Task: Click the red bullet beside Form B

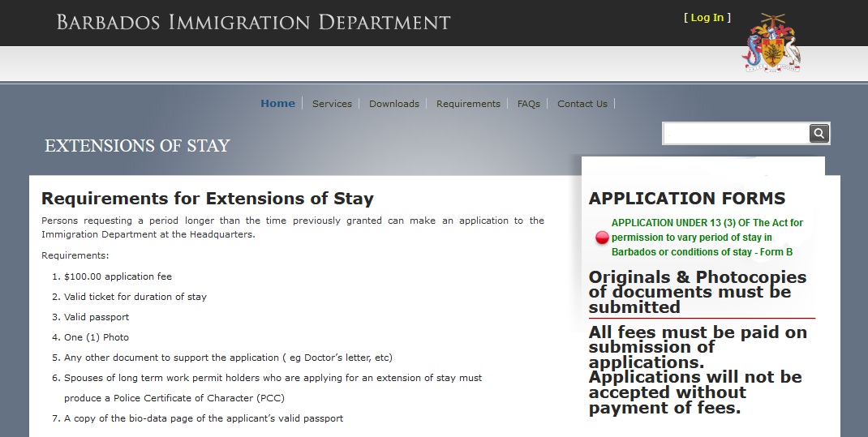Action: click(x=602, y=238)
